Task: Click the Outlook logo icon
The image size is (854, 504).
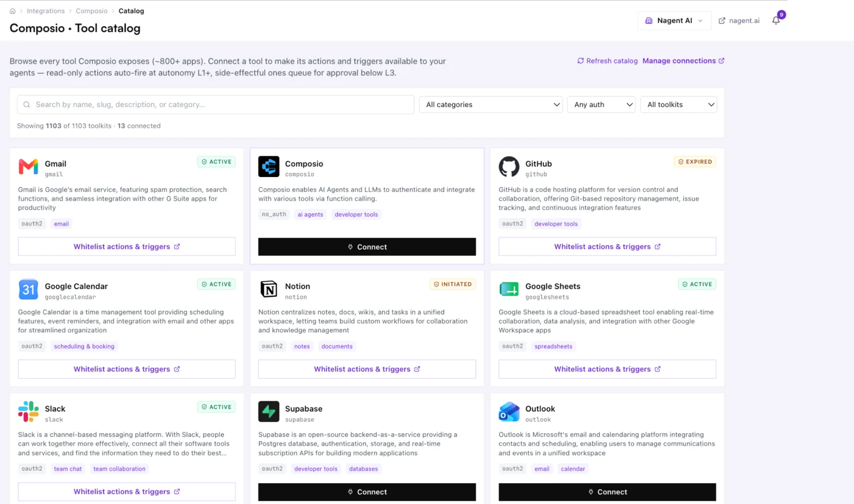Action: point(509,412)
